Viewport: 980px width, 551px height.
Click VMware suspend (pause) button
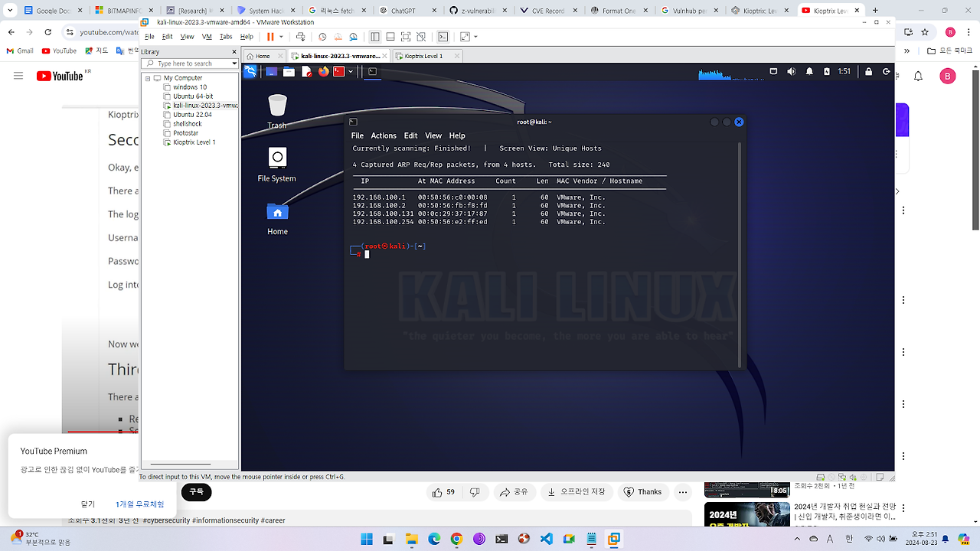tap(270, 37)
